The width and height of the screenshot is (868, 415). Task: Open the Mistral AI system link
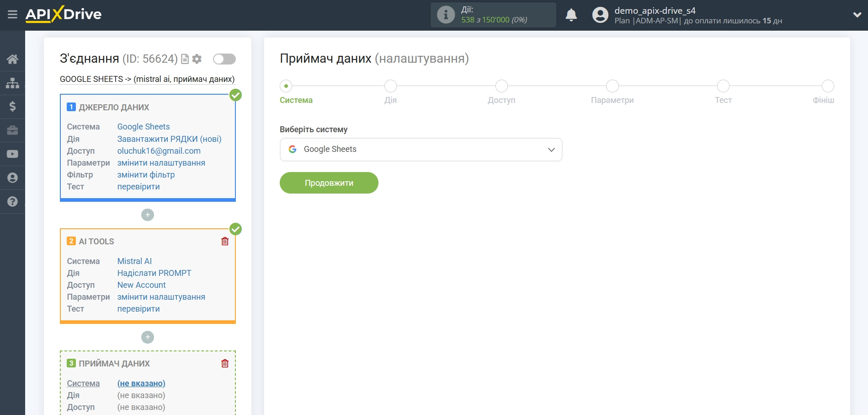point(134,261)
